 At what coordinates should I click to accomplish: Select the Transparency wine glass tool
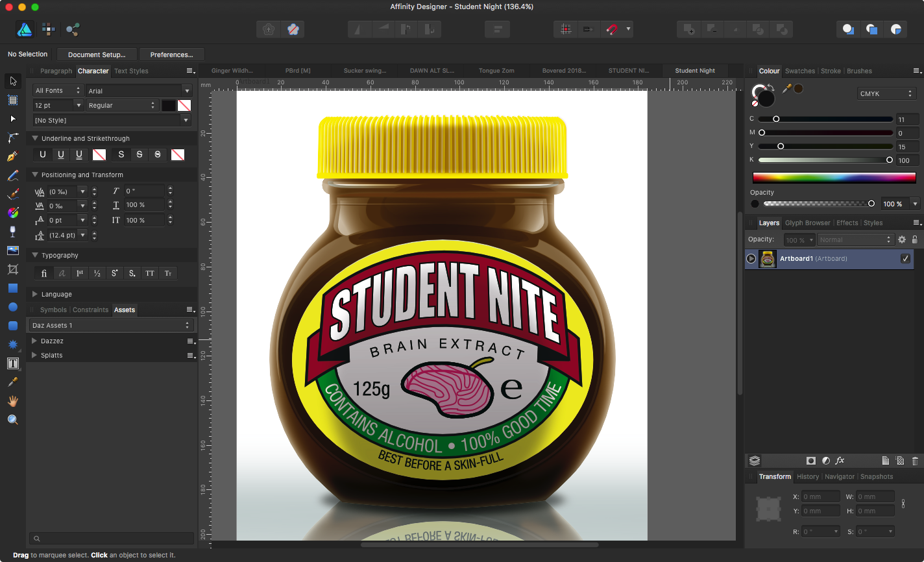pyautogui.click(x=13, y=232)
